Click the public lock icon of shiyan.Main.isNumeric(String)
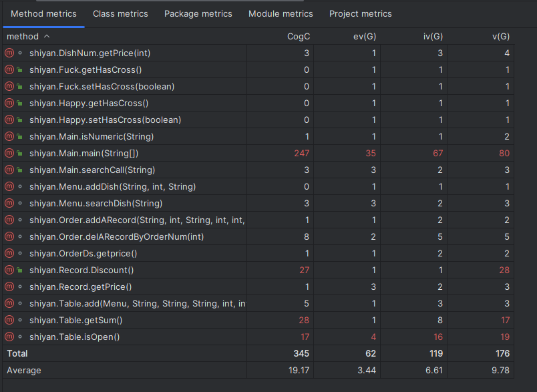This screenshot has height=392, width=537. pyautogui.click(x=20, y=136)
